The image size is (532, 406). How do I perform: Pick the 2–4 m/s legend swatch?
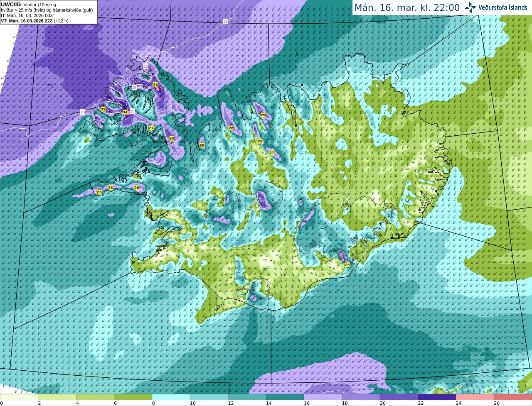57,397
